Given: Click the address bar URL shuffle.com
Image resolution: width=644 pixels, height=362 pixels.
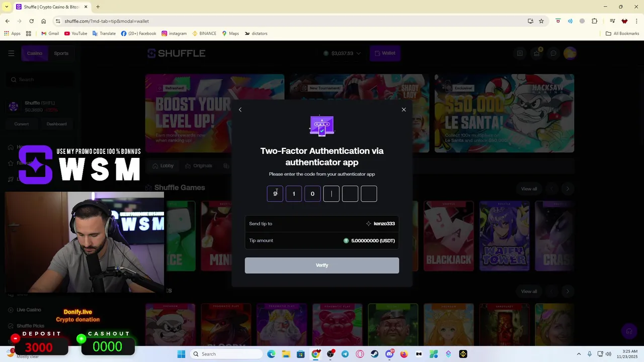Looking at the screenshot, I should [x=107, y=21].
